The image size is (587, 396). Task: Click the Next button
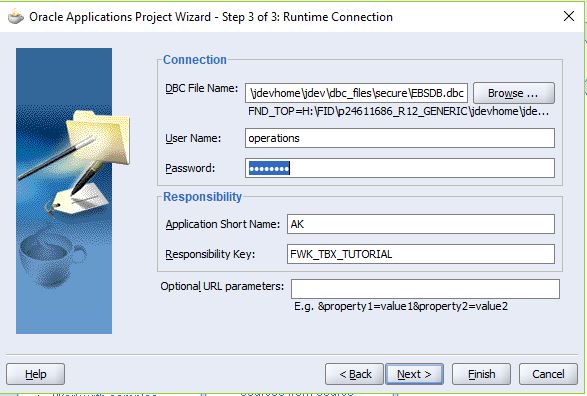point(414,374)
